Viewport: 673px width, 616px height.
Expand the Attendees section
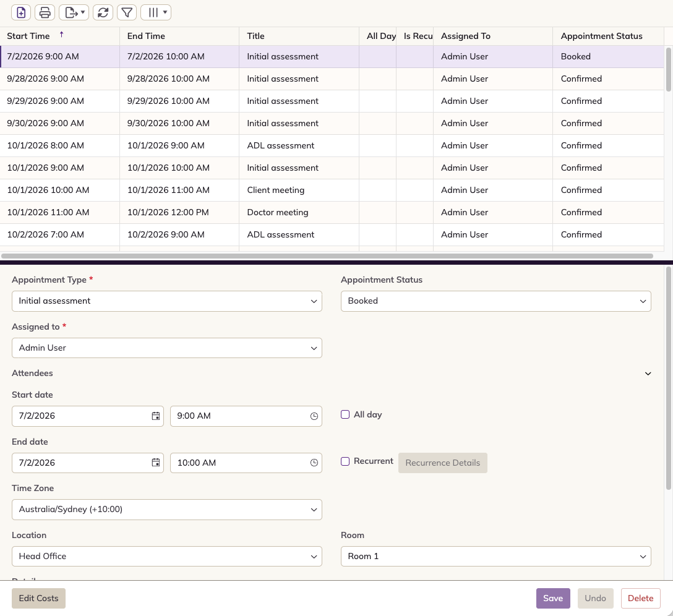(x=648, y=374)
